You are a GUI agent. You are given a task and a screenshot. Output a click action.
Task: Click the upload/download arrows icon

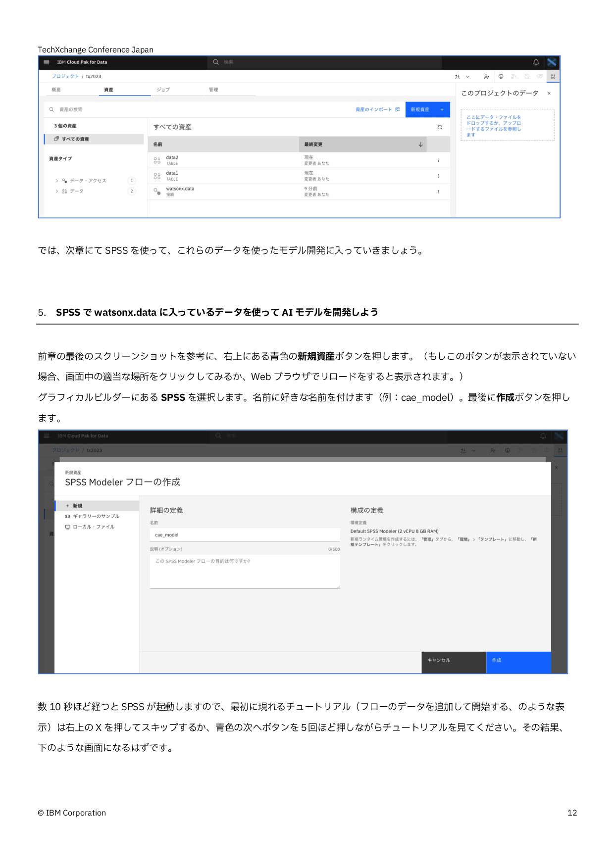[x=457, y=77]
